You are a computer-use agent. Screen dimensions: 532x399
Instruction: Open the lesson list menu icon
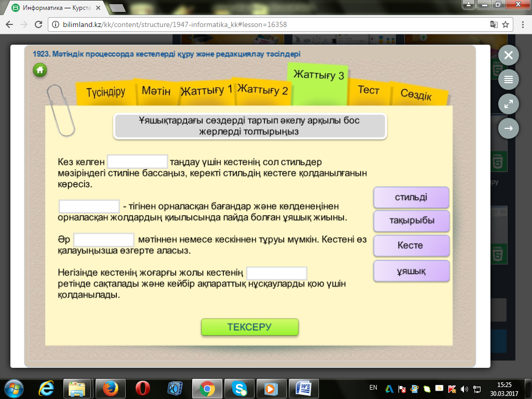click(x=508, y=79)
